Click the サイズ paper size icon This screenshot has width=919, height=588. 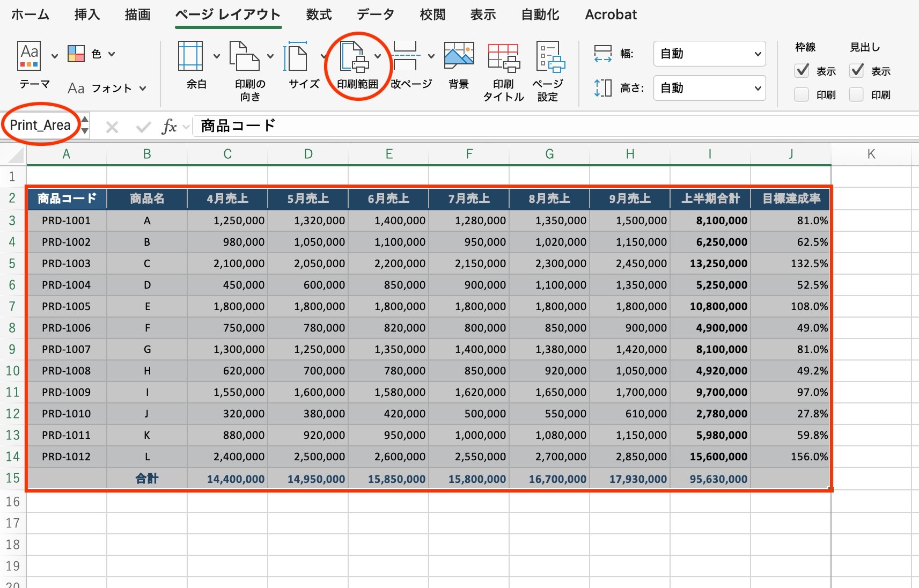click(x=296, y=56)
